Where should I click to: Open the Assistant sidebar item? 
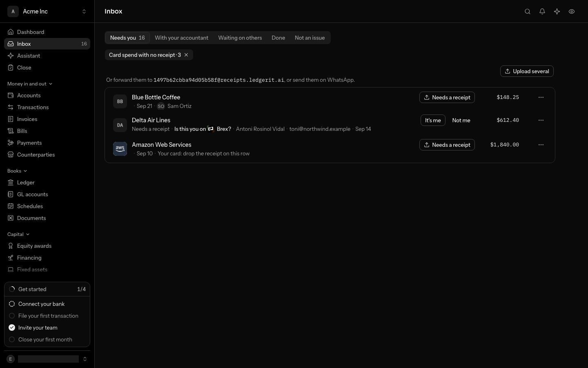[x=47, y=56]
